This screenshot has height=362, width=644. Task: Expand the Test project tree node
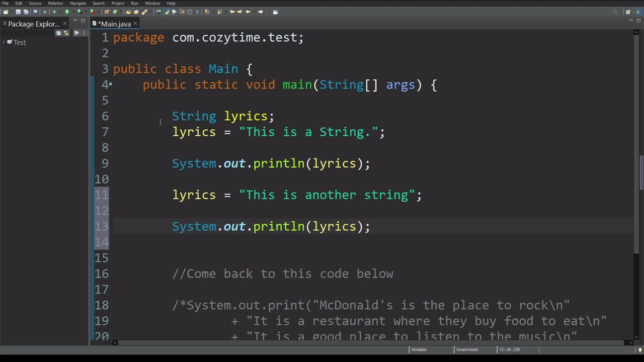click(4, 42)
